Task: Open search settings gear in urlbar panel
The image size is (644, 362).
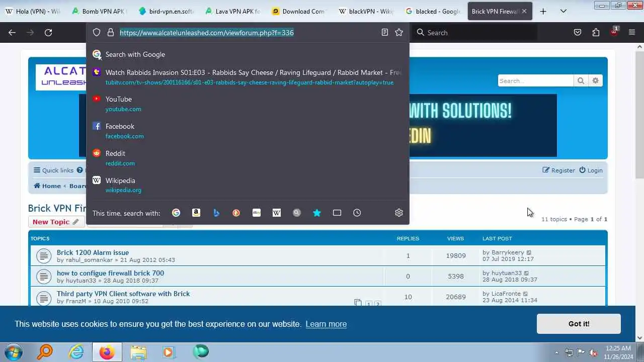Action: [x=399, y=213]
